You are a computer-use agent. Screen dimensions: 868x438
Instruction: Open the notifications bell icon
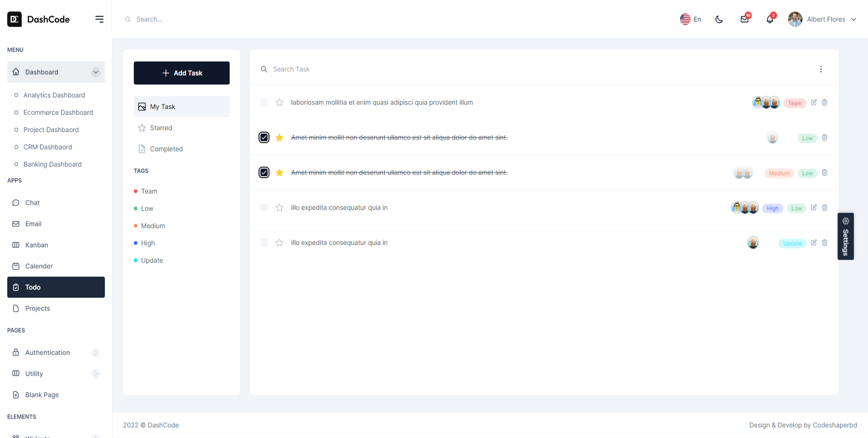tap(769, 19)
